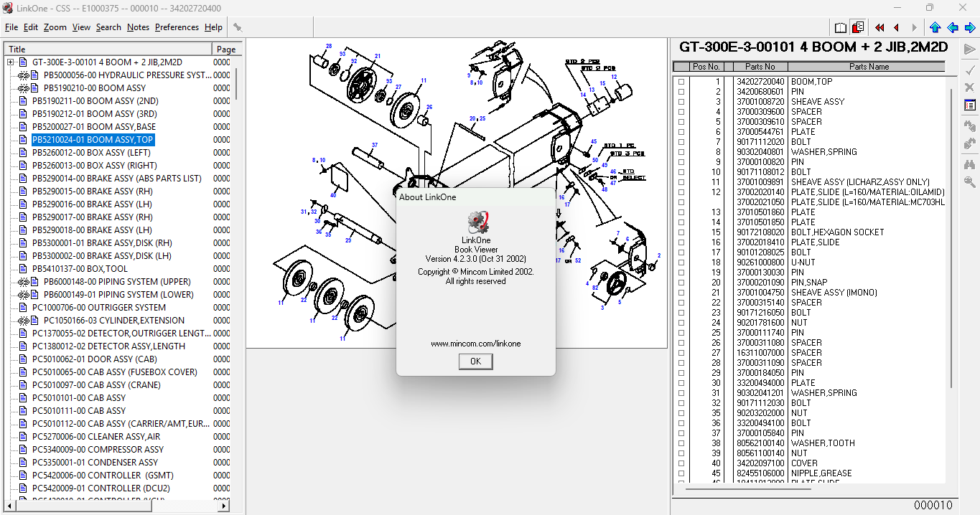
Task: Tick checkbox for part 3 SHEAVE ASSY
Action: (681, 102)
